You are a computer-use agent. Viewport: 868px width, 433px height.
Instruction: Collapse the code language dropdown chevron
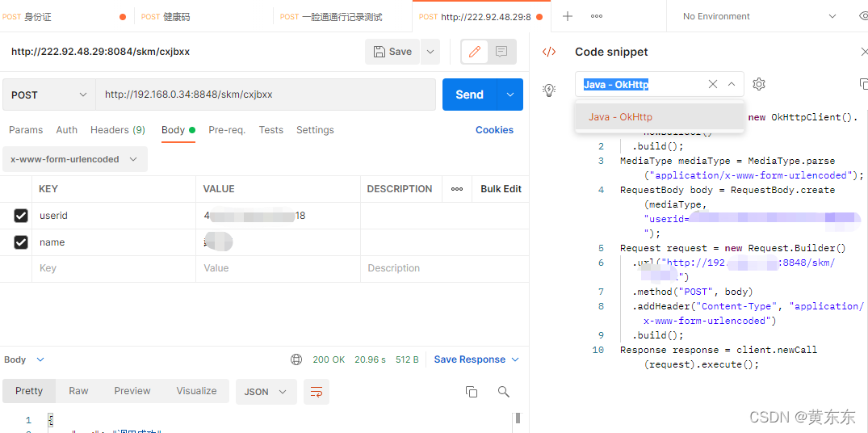click(x=732, y=84)
